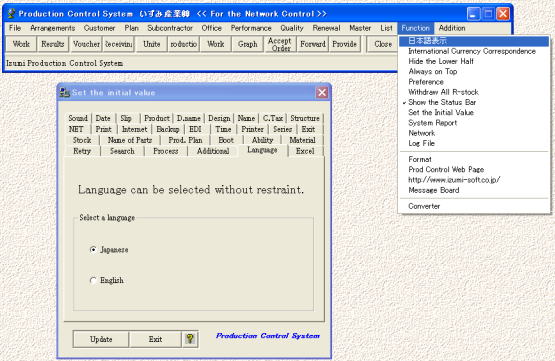
Task: Close the Set the initial value dialog
Action: coord(322,93)
